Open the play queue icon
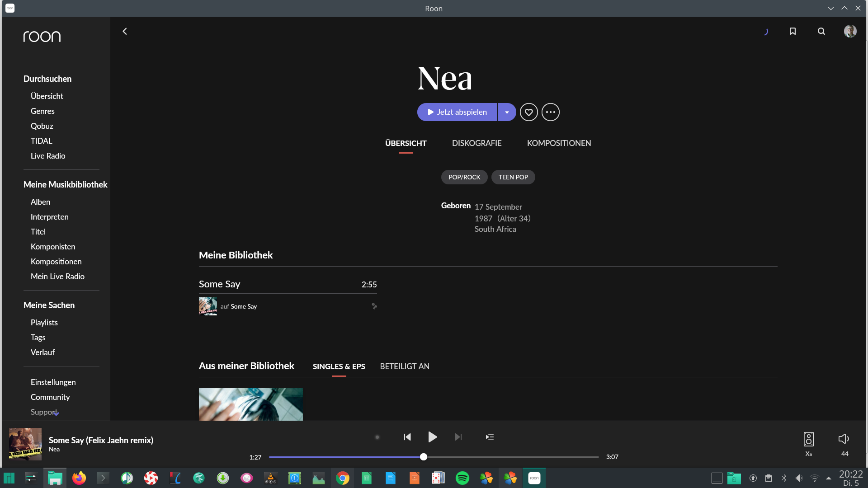The image size is (868, 488). (x=490, y=437)
